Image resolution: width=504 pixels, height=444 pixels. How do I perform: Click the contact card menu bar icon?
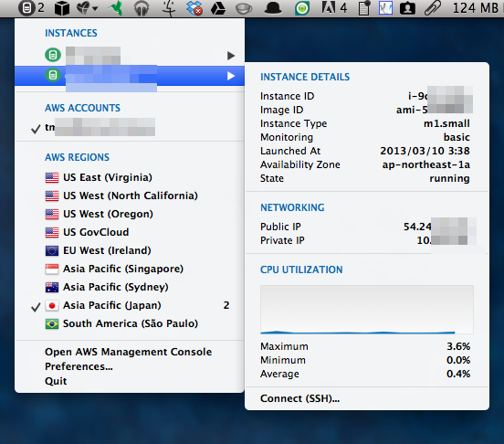tap(407, 8)
